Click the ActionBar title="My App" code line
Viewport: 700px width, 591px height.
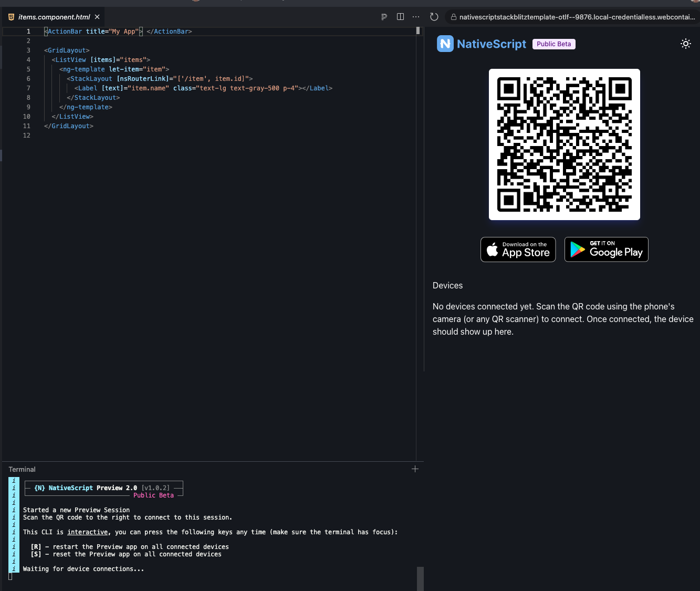(x=118, y=32)
